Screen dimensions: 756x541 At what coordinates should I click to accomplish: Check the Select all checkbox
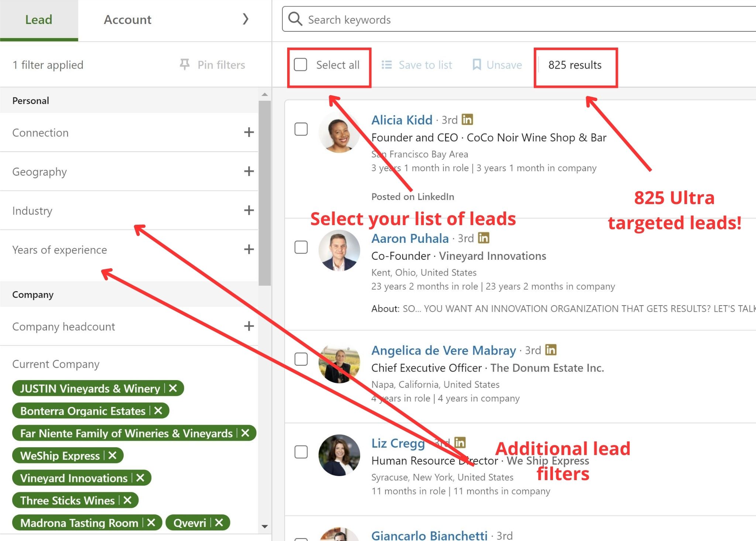coord(300,65)
